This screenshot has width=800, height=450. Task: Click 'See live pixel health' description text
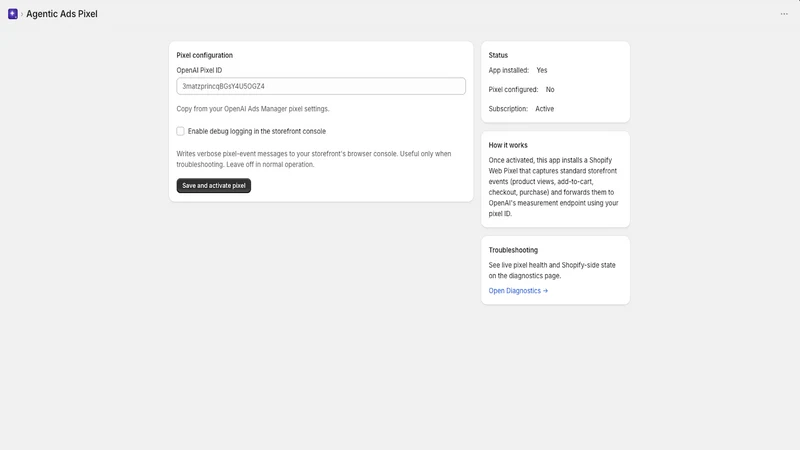552,270
